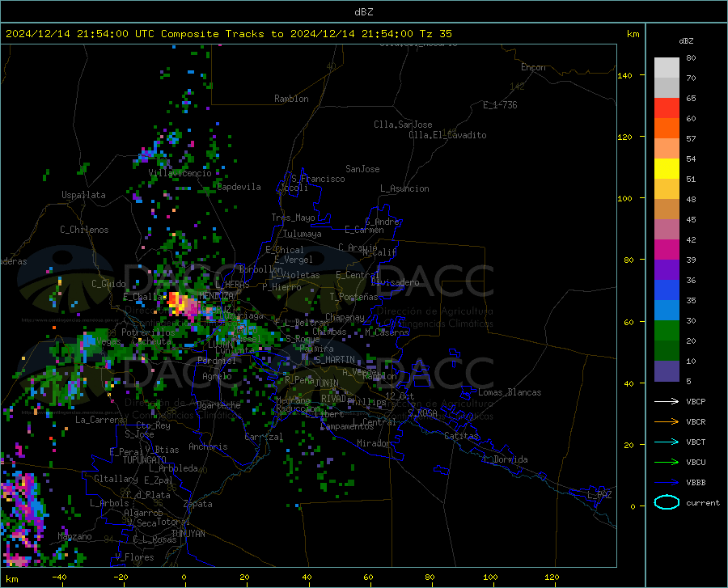Click the dBZ title at top
Image resolution: width=728 pixels, height=588 pixels.
point(363,12)
